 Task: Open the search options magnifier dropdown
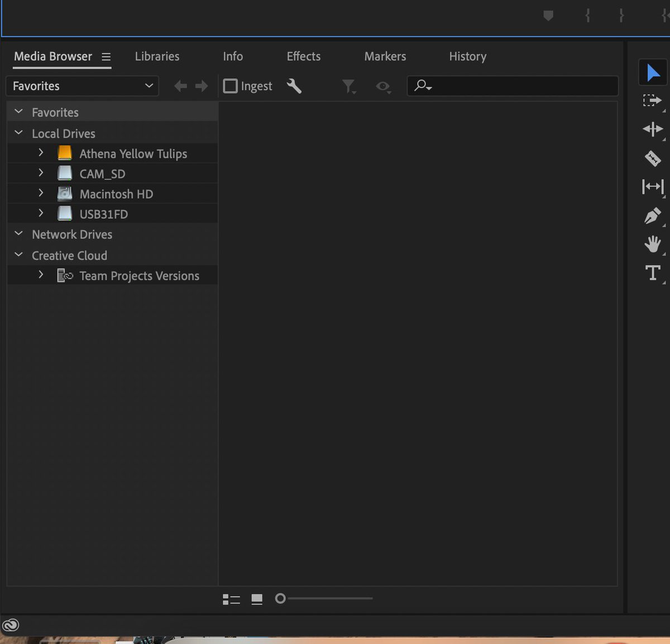(423, 86)
